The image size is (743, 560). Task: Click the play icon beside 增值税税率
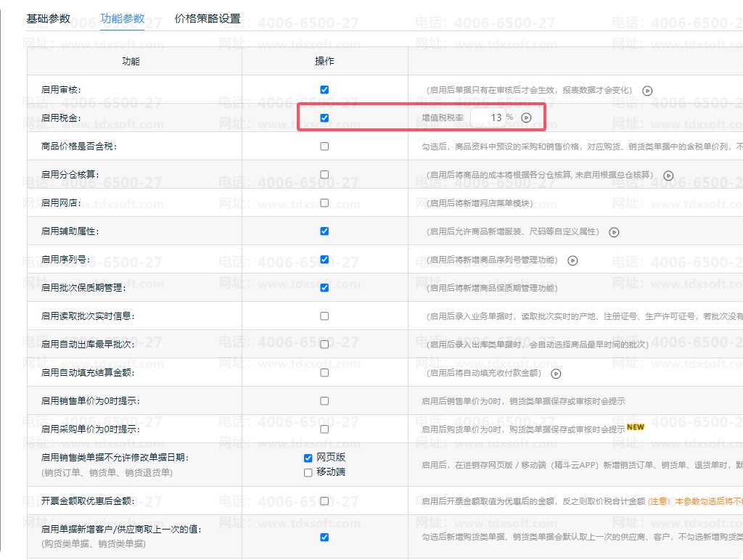tap(527, 118)
